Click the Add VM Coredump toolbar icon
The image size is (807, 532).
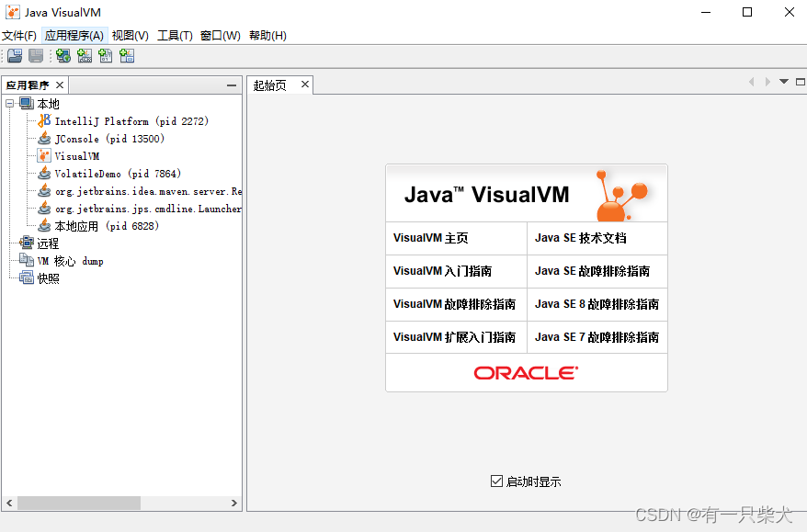(x=106, y=55)
